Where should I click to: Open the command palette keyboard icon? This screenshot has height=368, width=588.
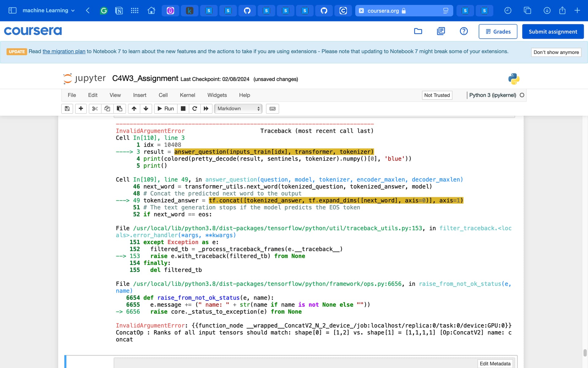(x=273, y=109)
